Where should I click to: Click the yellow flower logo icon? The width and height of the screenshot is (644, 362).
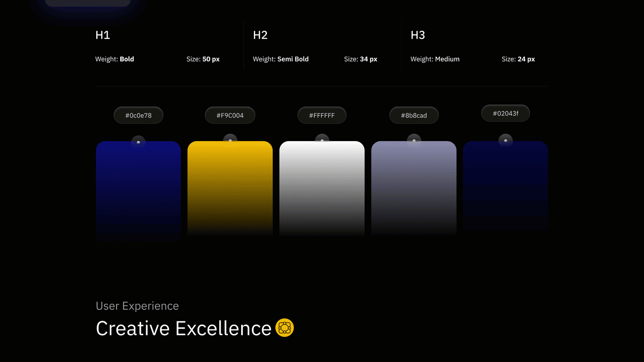[x=285, y=328]
